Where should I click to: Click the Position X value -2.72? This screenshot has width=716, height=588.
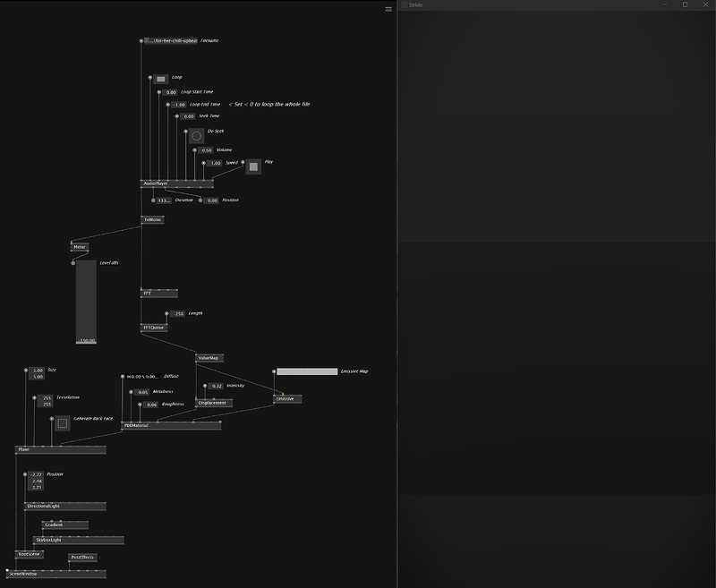pyautogui.click(x=36, y=474)
